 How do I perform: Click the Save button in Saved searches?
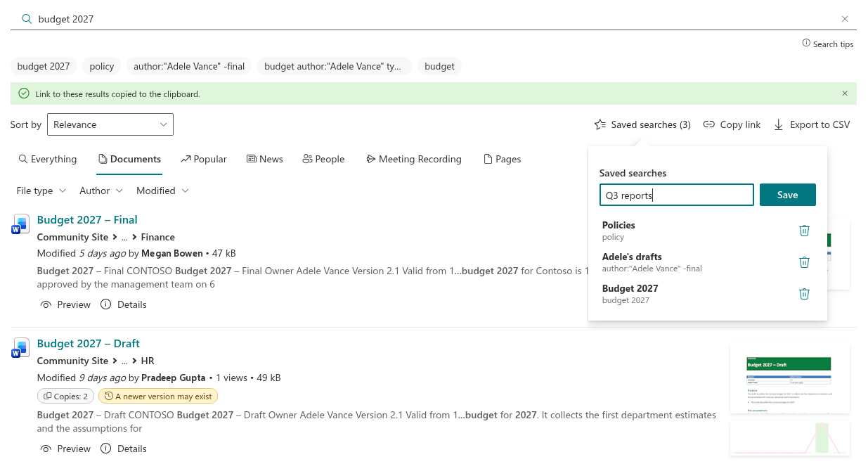click(788, 195)
